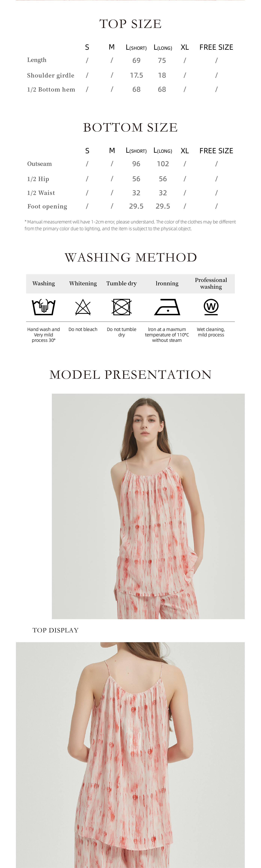This screenshot has width=261, height=868.
Task: Open the TOP DISPLAY back-view photo
Action: [x=130, y=755]
